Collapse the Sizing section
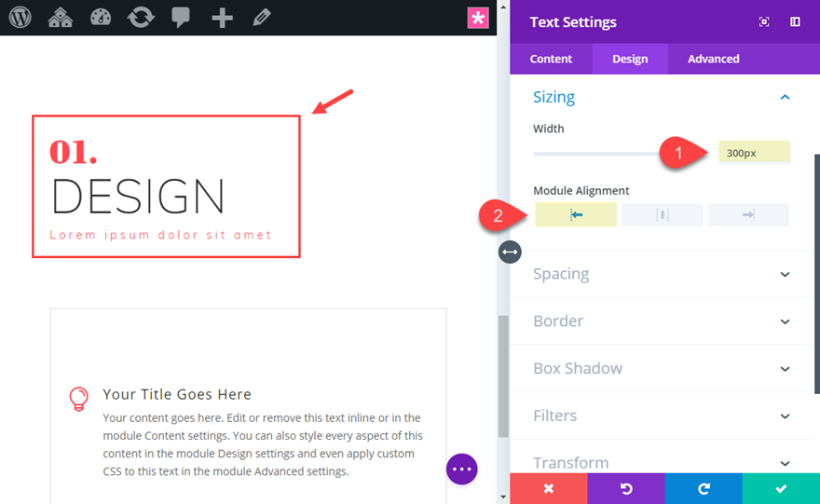This screenshot has height=504, width=820. tap(785, 97)
